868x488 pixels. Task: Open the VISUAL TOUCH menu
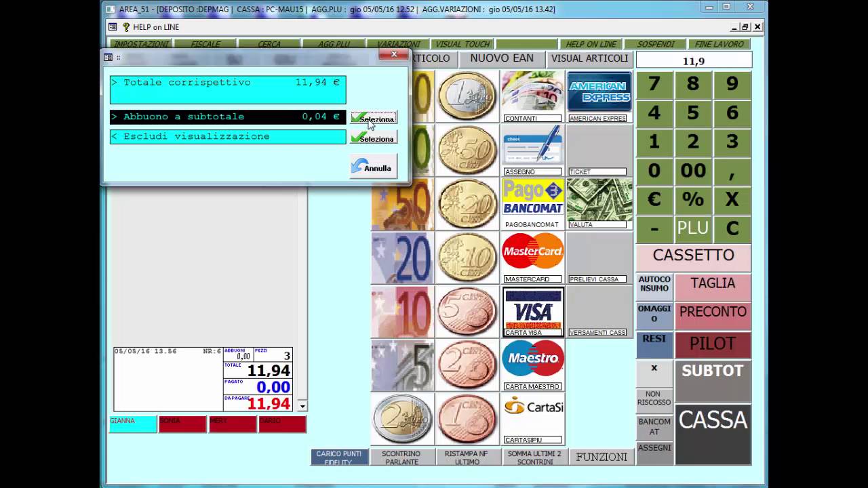pos(462,44)
